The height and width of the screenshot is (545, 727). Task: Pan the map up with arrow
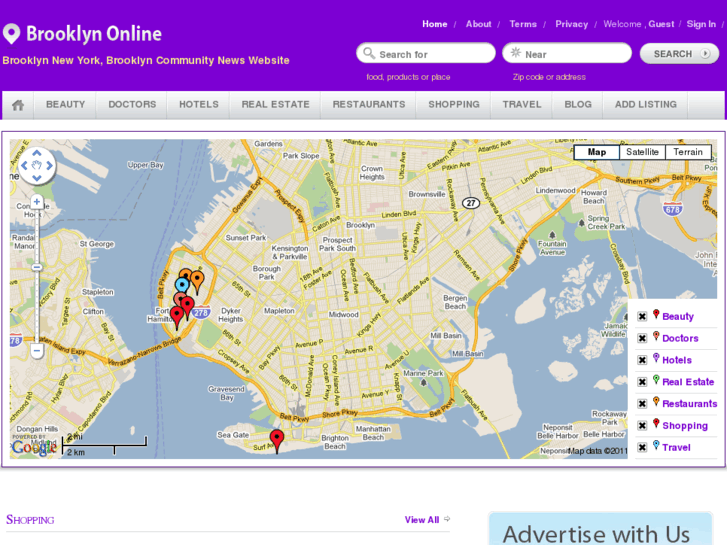click(x=37, y=153)
